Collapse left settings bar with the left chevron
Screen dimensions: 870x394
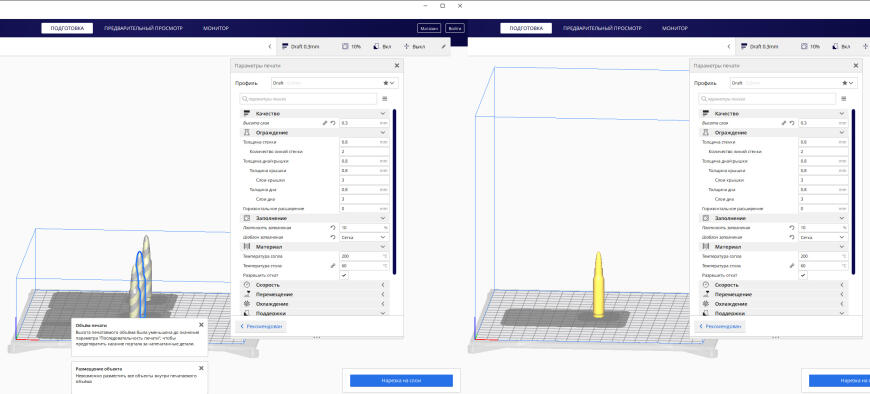(270, 47)
